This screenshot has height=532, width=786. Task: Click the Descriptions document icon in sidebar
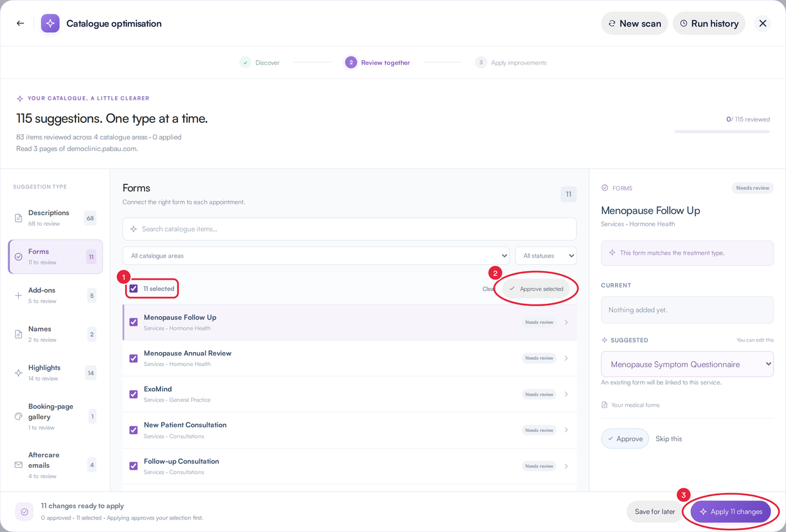point(18,218)
